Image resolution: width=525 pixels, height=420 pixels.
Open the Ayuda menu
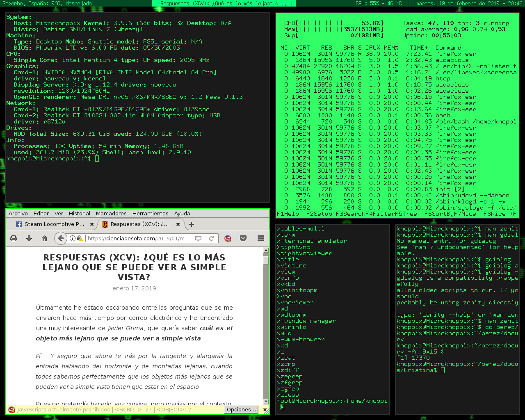click(x=182, y=213)
